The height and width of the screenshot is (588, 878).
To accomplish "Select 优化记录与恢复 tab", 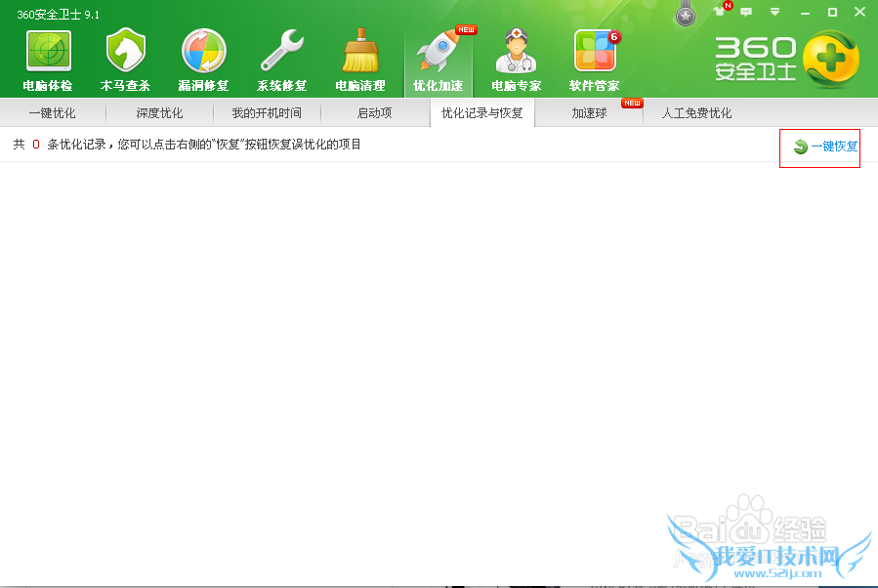I will [482, 113].
